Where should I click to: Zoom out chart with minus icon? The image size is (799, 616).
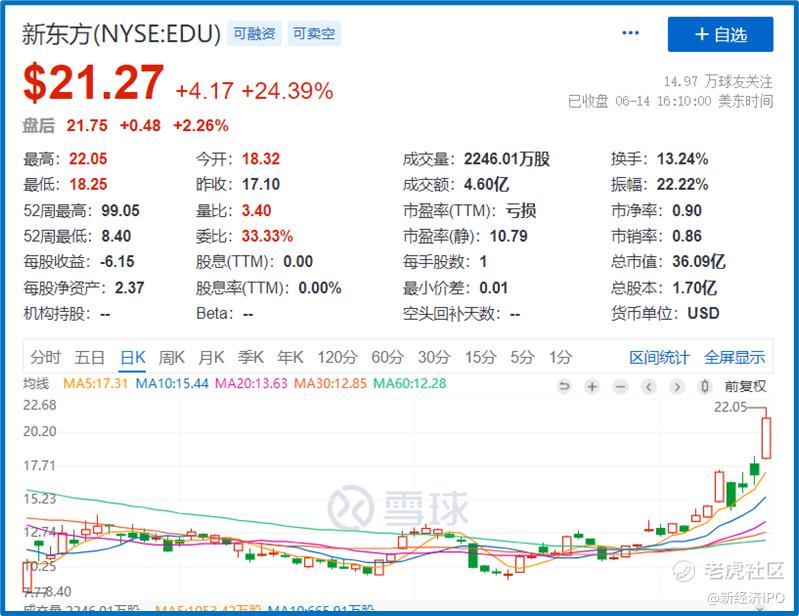pos(620,386)
